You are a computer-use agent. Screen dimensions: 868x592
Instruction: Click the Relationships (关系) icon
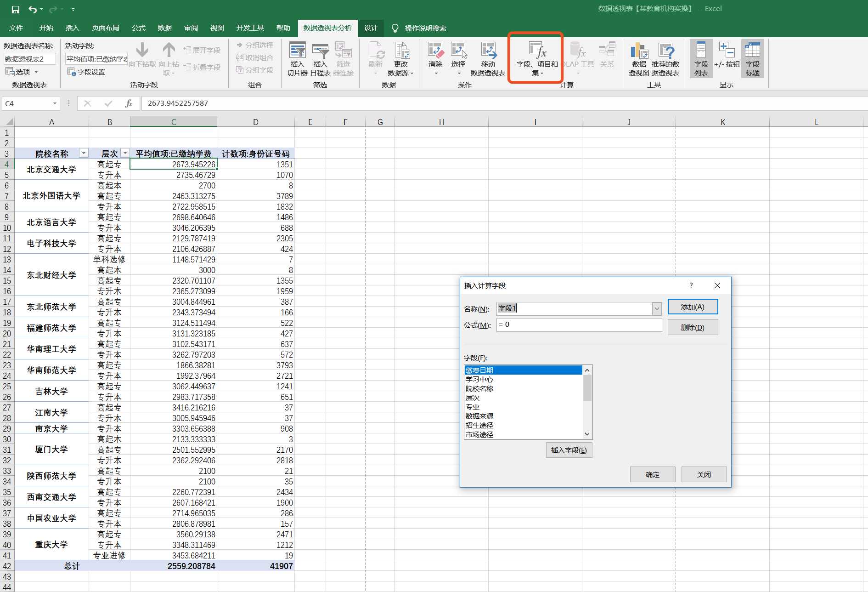pyautogui.click(x=607, y=54)
